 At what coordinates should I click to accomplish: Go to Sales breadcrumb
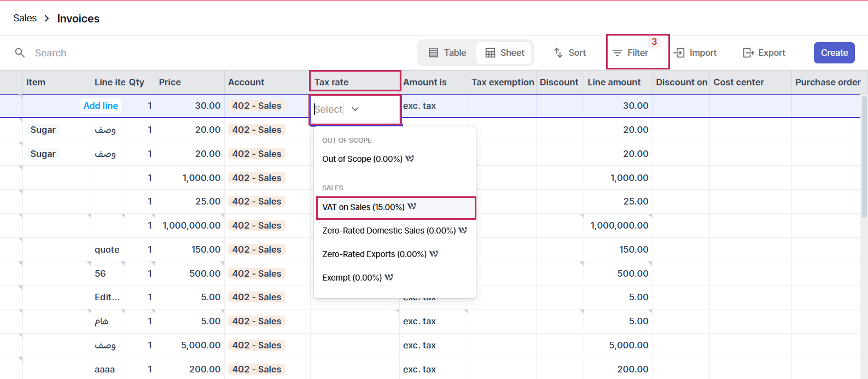pyautogui.click(x=25, y=18)
